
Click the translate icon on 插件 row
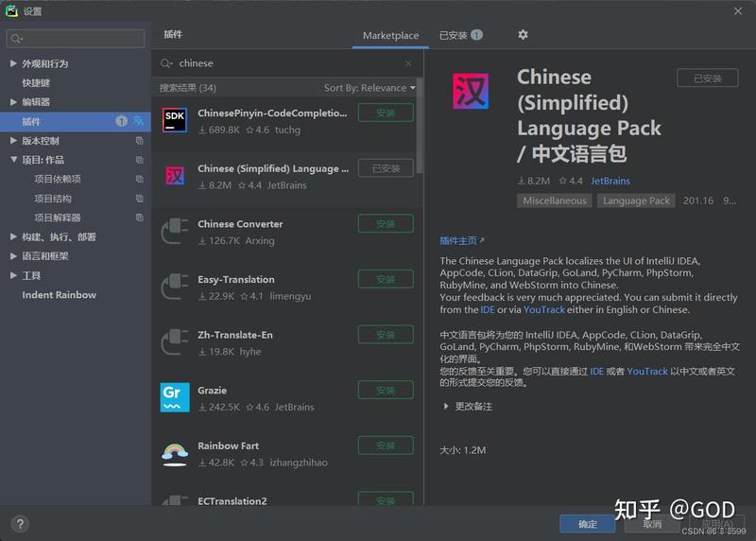139,121
